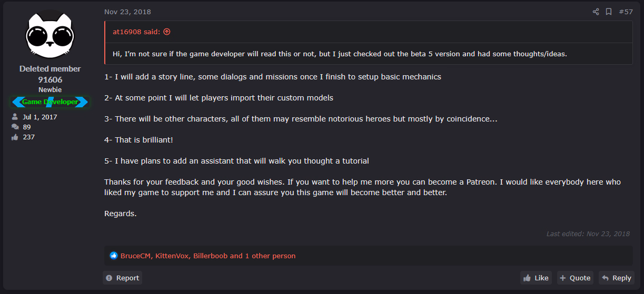Jump to quoted post via arrow icon

click(x=167, y=32)
